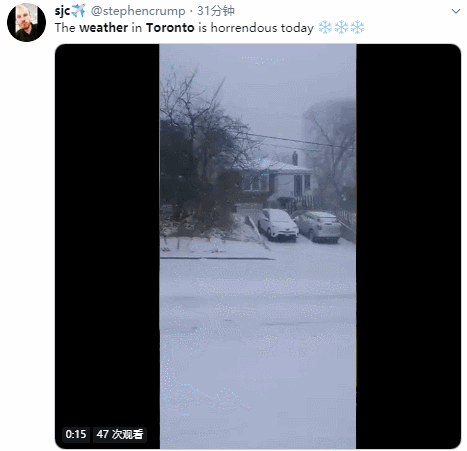Viewport: 467px width, 451px height.
Task: Click the grey car parked beside the white car
Action: (x=318, y=226)
